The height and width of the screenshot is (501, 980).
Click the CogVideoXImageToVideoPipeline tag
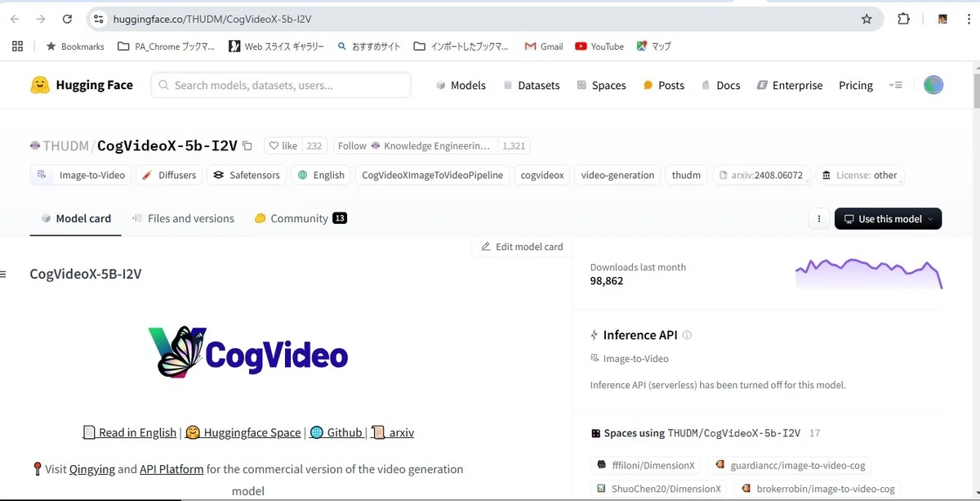432,175
